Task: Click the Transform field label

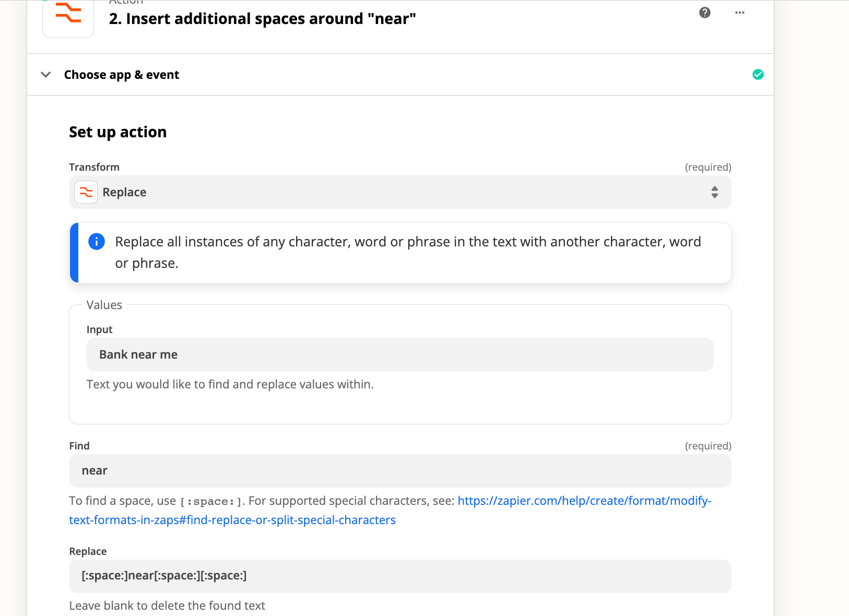Action: pos(95,167)
